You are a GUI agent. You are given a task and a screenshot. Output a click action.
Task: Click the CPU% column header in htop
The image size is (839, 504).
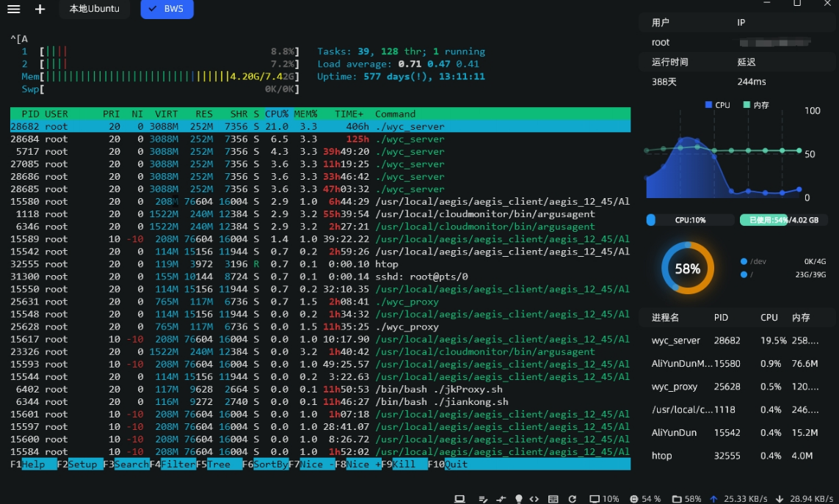tap(276, 114)
